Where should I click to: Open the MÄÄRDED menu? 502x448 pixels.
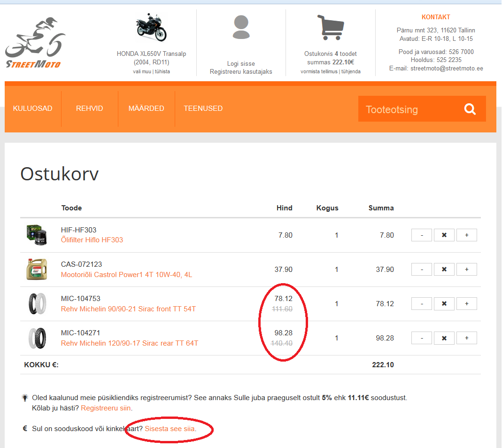pos(147,108)
